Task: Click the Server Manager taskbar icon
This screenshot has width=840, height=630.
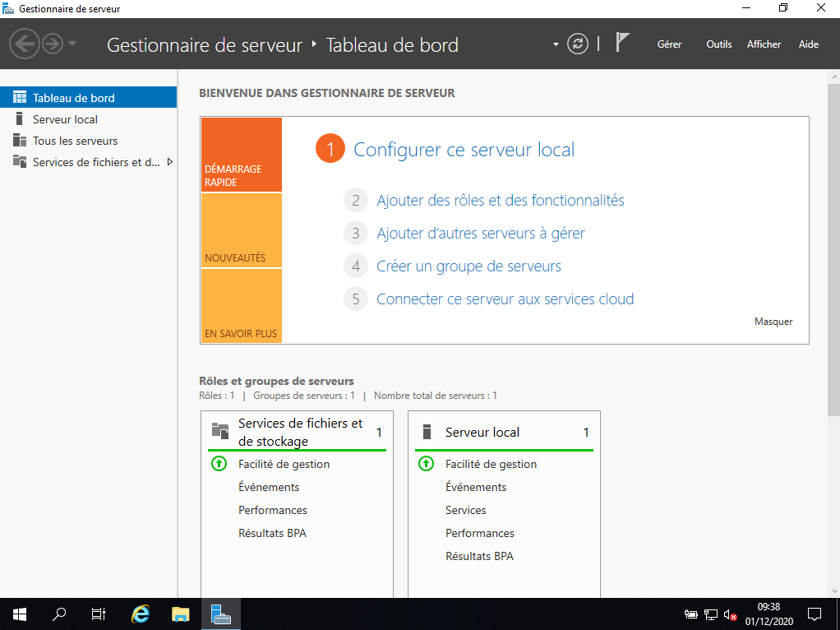Action: tap(221, 614)
